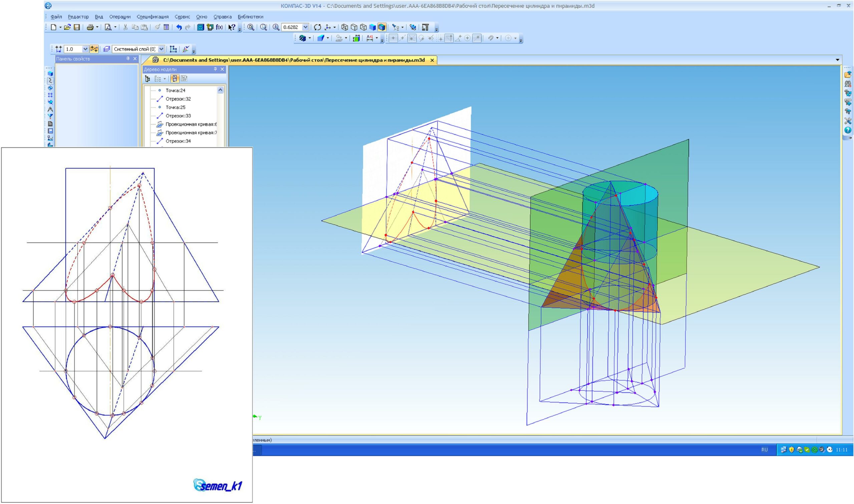Toggle thin hidden lines display mode
The height and width of the screenshot is (504, 854).
point(363,27)
